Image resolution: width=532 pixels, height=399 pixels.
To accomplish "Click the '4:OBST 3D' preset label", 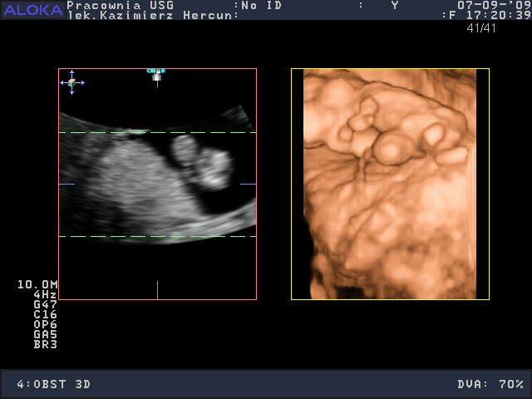I will (54, 384).
